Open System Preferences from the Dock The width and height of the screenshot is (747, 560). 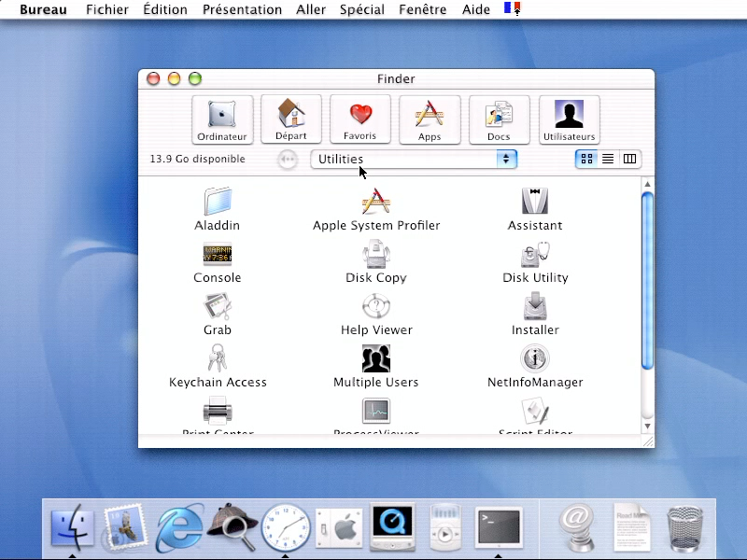pos(340,528)
